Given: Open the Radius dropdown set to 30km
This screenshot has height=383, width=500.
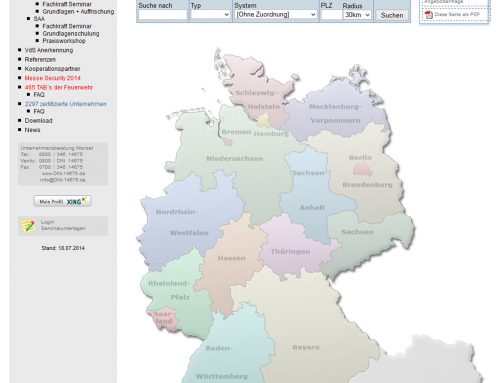Looking at the screenshot, I should (x=357, y=15).
